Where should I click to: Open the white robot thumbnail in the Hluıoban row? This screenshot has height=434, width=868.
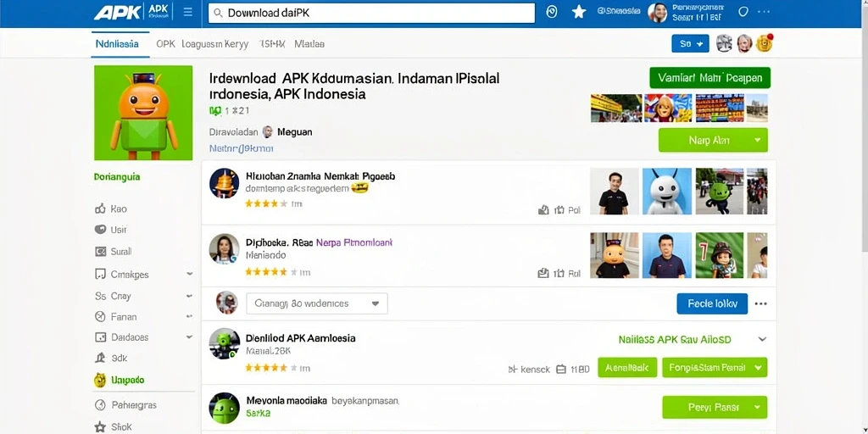point(666,191)
